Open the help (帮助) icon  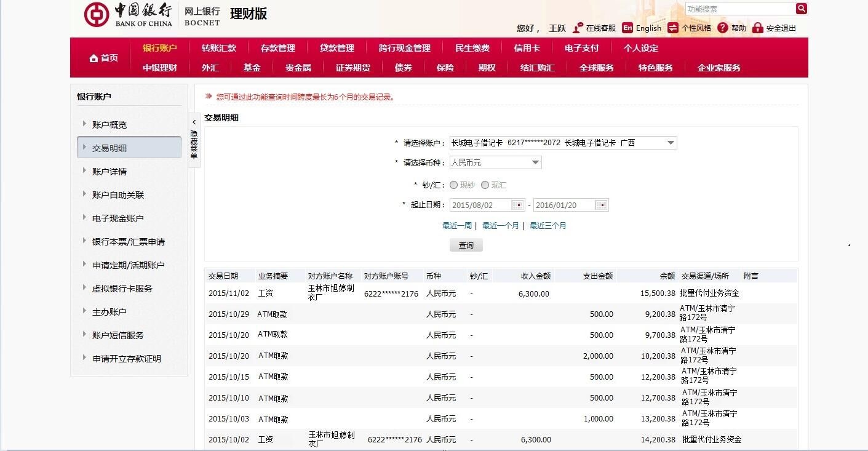point(723,28)
